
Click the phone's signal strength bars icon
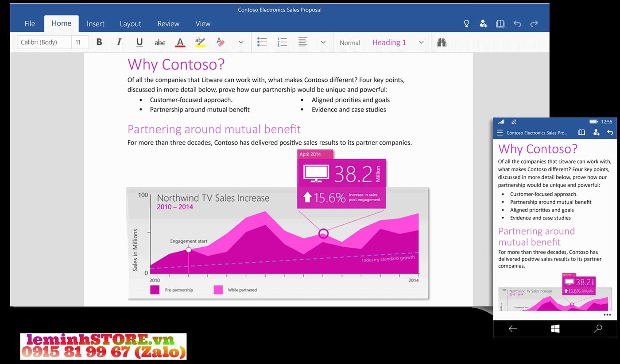click(x=501, y=122)
